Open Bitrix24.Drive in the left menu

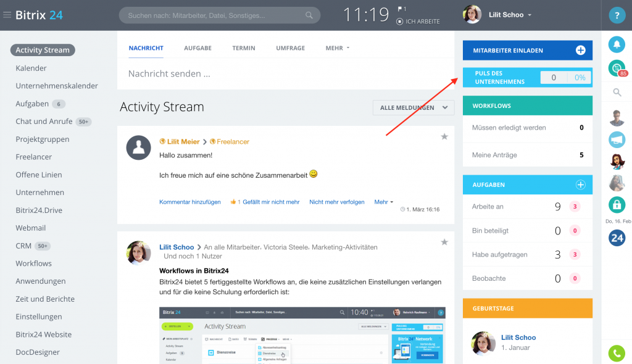[x=39, y=210]
